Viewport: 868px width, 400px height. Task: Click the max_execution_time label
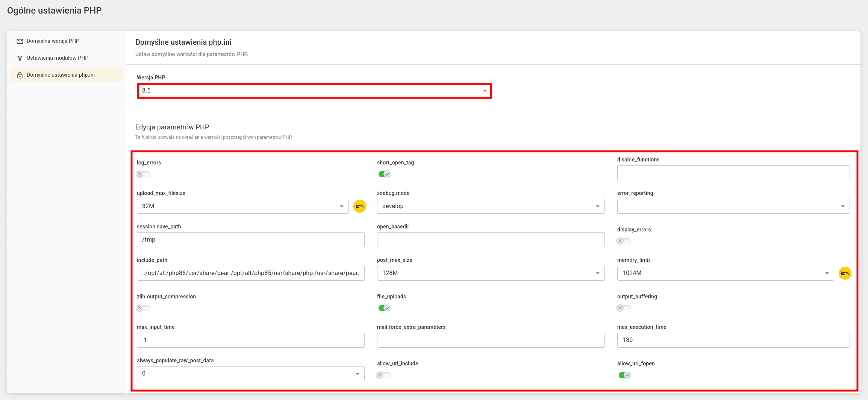pyautogui.click(x=642, y=327)
